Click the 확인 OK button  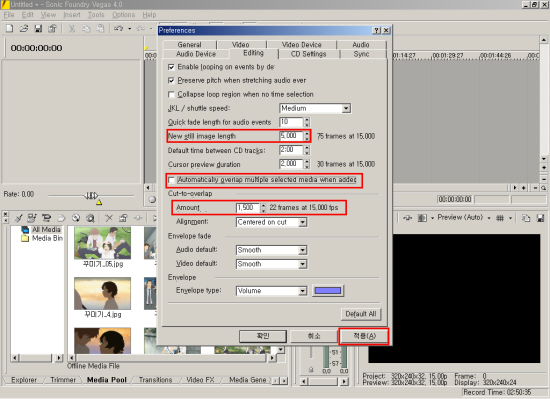point(263,336)
